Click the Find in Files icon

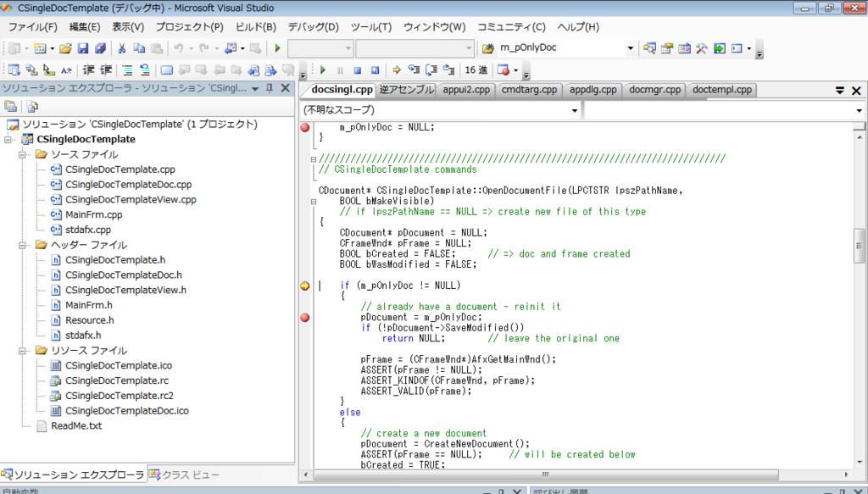point(487,48)
